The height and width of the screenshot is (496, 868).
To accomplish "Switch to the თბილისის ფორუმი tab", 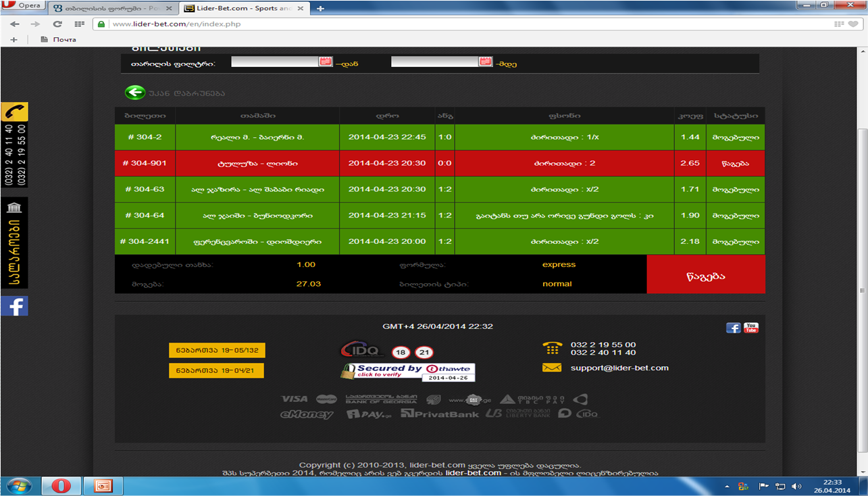I will (x=113, y=8).
